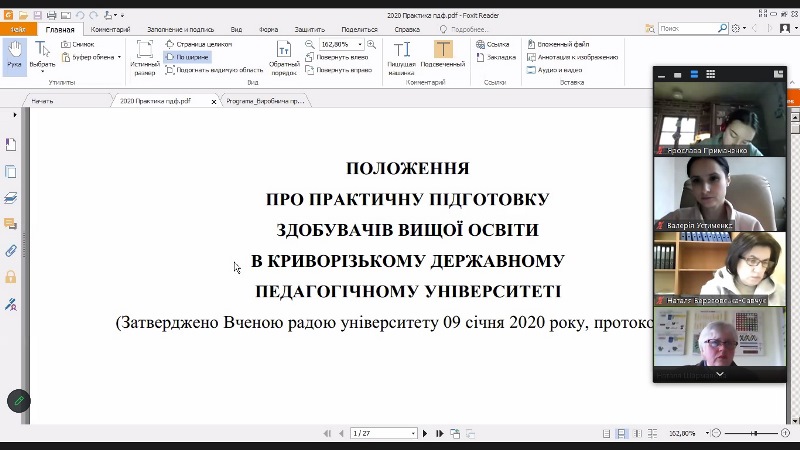Attach a Вложенный файл
Viewport: 800px width, 450px height.
558,44
